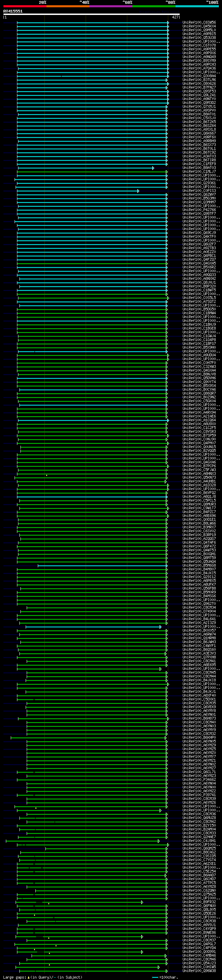Click the cyan ~100% identity legend segment

pyautogui.click(x=197, y=7)
